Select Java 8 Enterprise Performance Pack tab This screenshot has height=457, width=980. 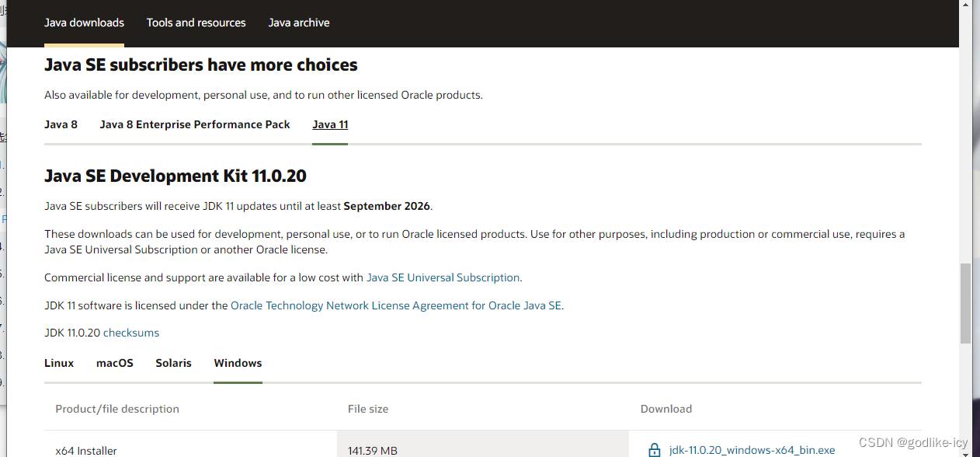[x=195, y=124]
